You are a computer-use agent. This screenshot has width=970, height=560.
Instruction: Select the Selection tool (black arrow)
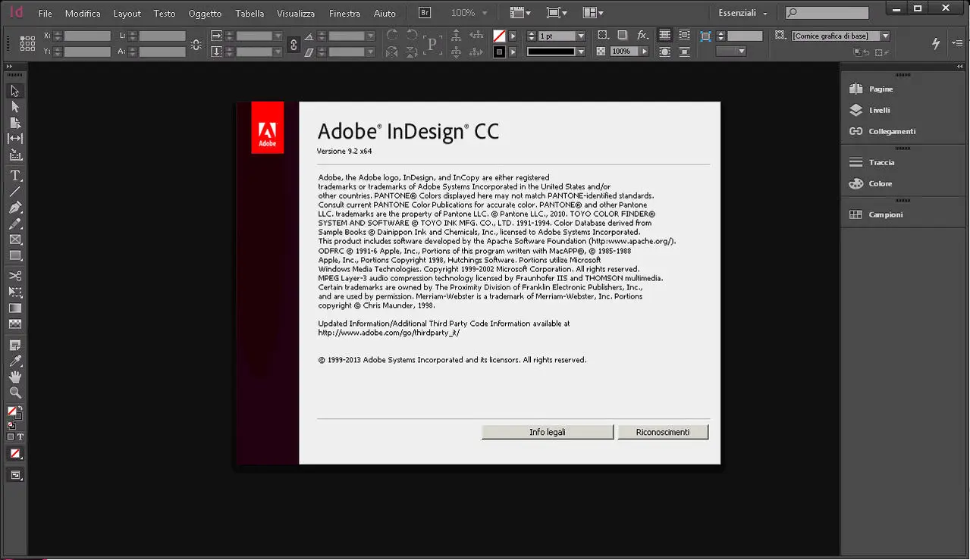[15, 91]
